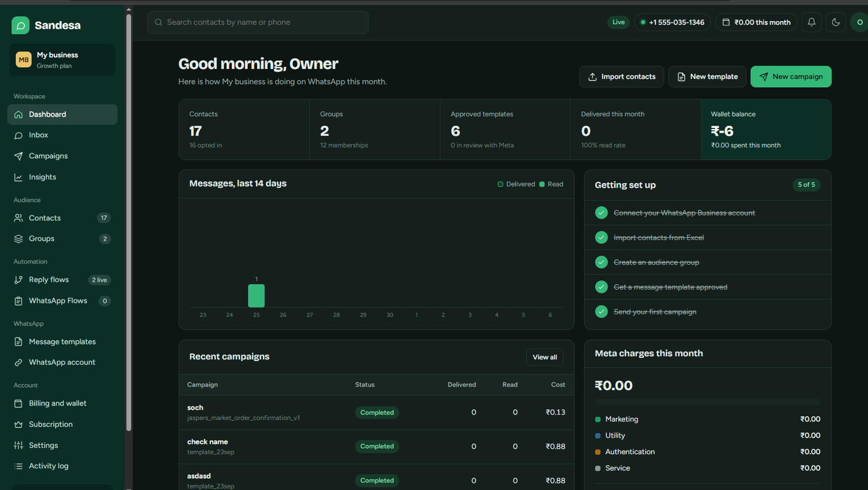
Task: Click the Reply flows branch icon
Action: tap(18, 280)
